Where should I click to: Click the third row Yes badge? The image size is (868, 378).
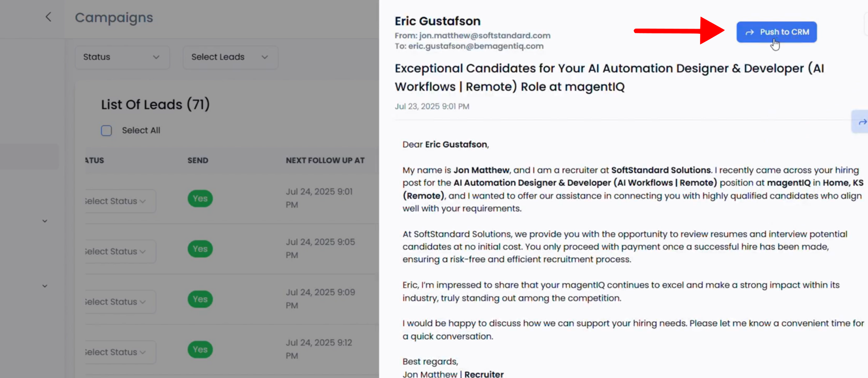[x=200, y=299]
